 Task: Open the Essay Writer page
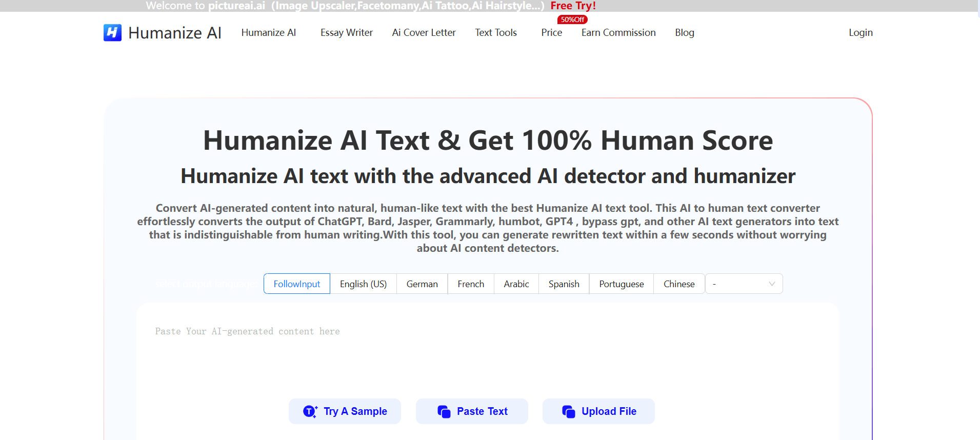pyautogui.click(x=346, y=33)
